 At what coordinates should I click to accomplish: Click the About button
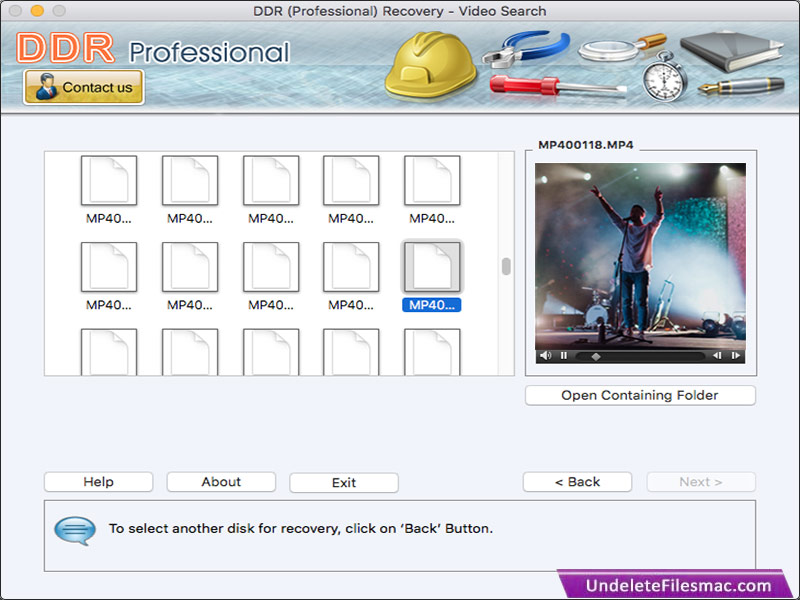click(x=221, y=482)
